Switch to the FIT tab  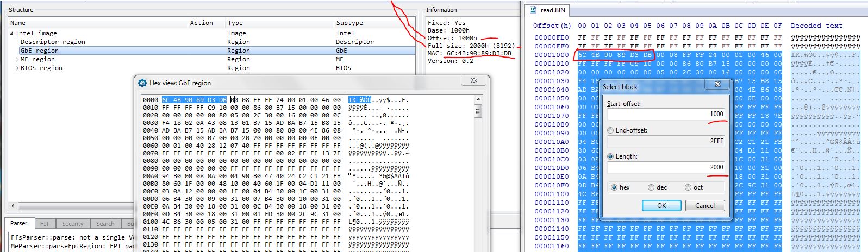pyautogui.click(x=45, y=224)
